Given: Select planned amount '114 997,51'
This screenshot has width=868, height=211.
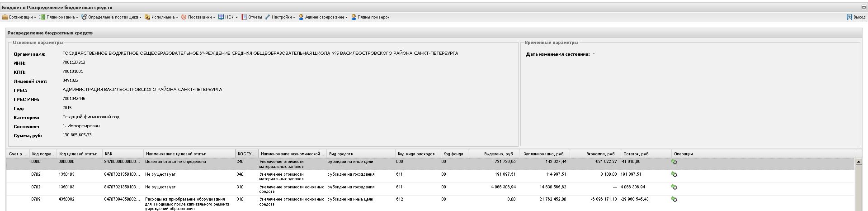Looking at the screenshot, I should tap(556, 174).
